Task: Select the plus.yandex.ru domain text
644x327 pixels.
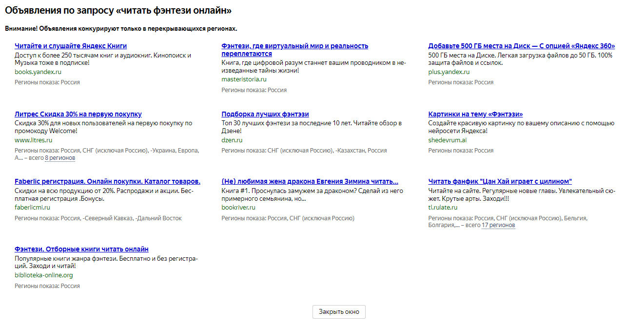Action: [x=449, y=72]
